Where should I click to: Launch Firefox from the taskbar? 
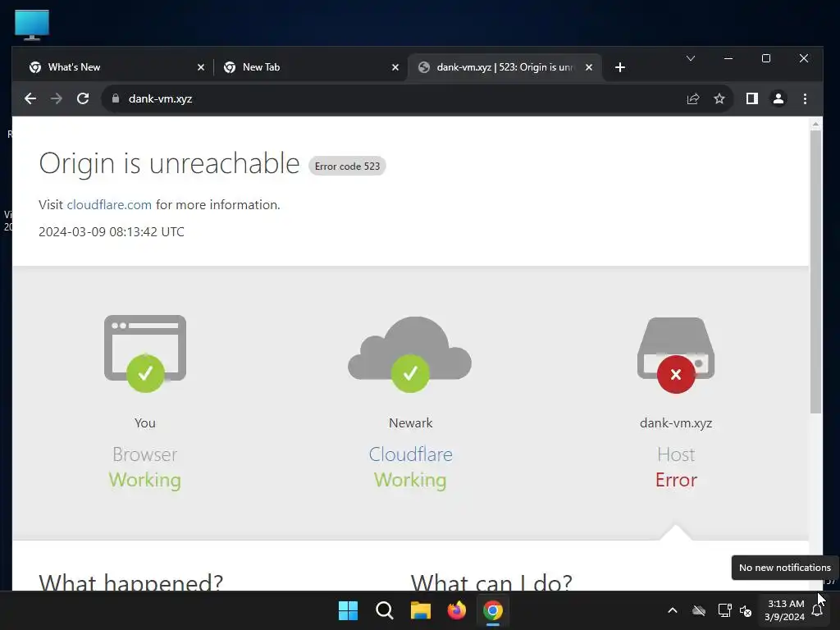(x=456, y=610)
